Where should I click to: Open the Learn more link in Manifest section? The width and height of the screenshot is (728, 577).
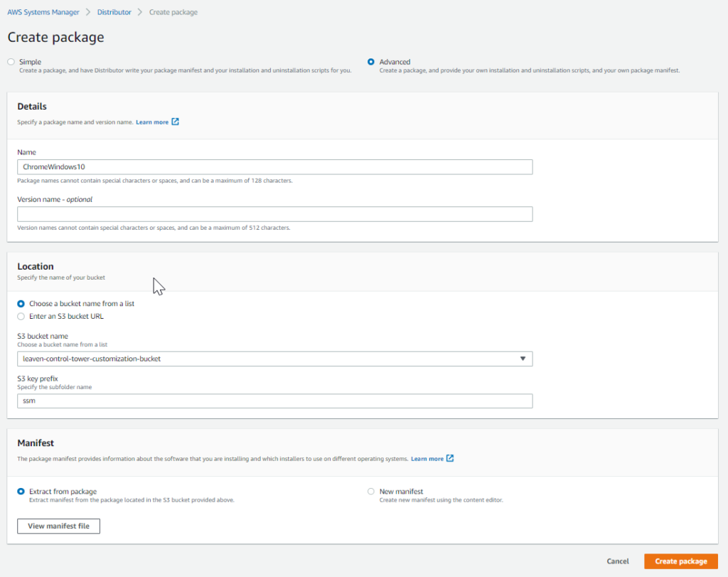coord(427,458)
